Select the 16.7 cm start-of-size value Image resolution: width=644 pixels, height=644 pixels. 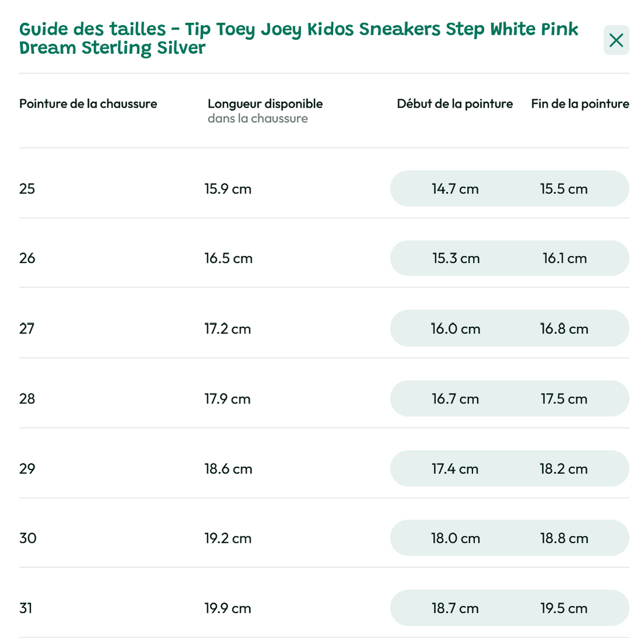click(x=455, y=399)
